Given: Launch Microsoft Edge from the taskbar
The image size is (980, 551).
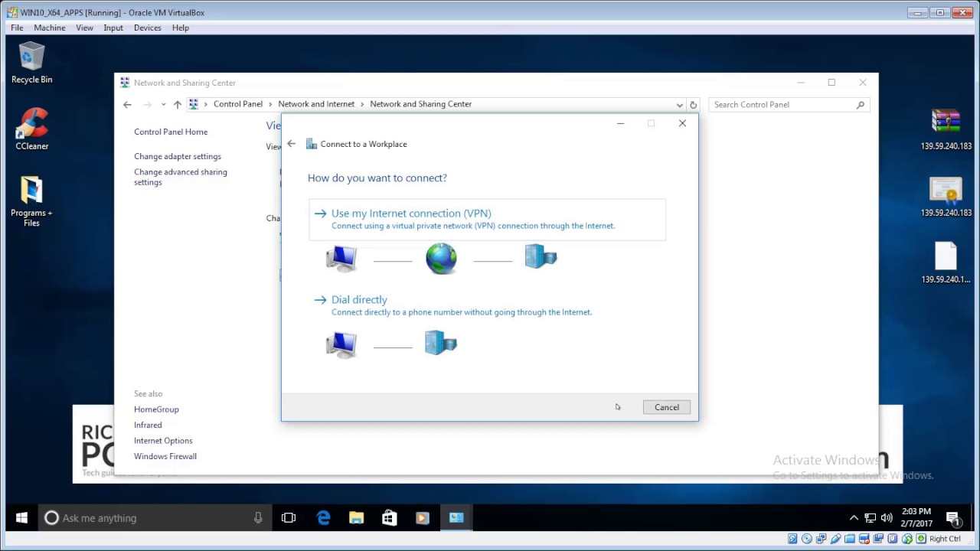Looking at the screenshot, I should (x=323, y=518).
